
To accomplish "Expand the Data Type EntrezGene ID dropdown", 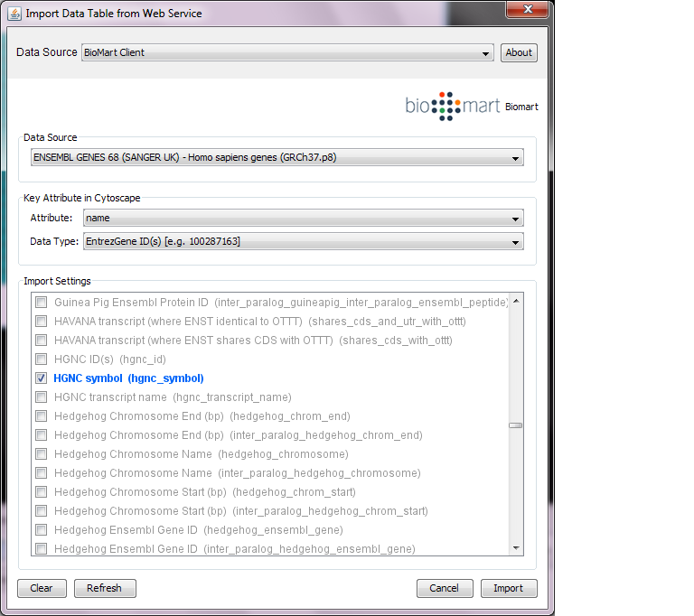I will (303, 241).
